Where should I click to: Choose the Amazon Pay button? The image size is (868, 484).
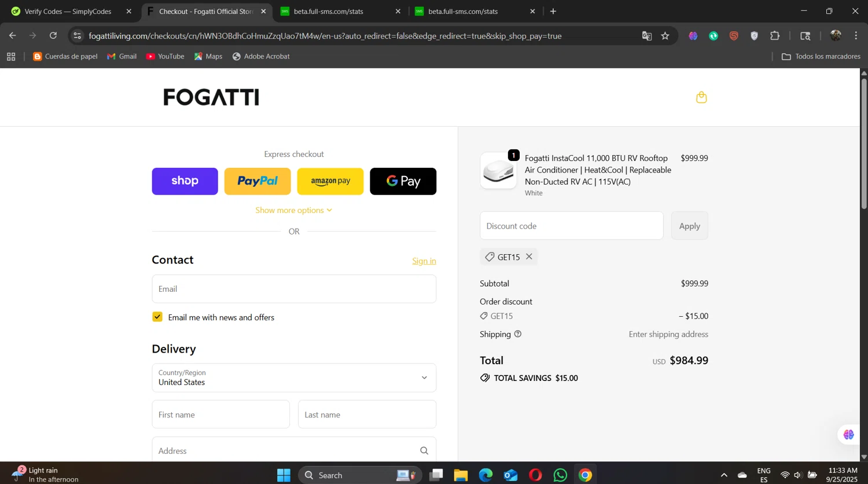coord(330,181)
